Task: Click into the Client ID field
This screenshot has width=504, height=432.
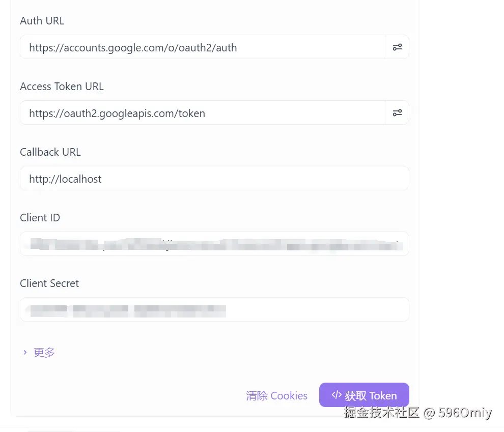Action: tap(214, 244)
